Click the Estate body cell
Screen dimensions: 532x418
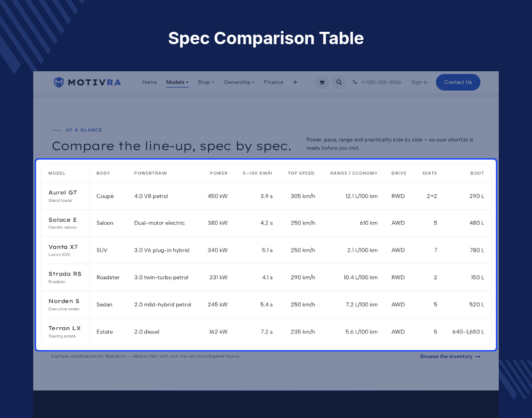104,332
